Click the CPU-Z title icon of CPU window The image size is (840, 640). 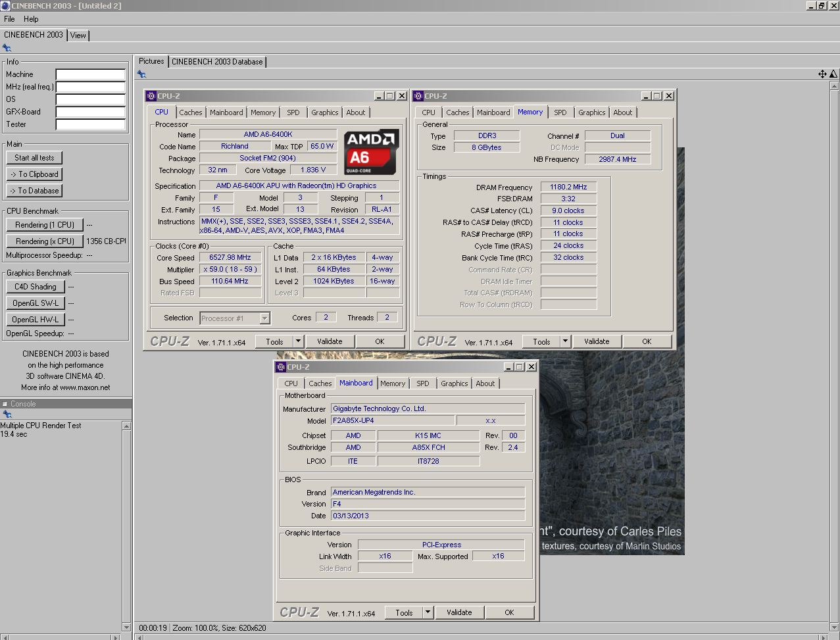pyautogui.click(x=151, y=96)
